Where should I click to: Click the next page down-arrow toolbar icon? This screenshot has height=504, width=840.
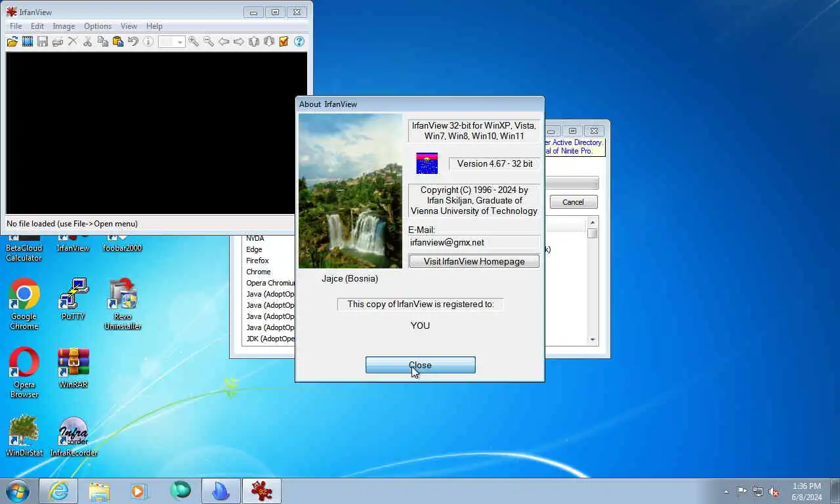pos(269,41)
